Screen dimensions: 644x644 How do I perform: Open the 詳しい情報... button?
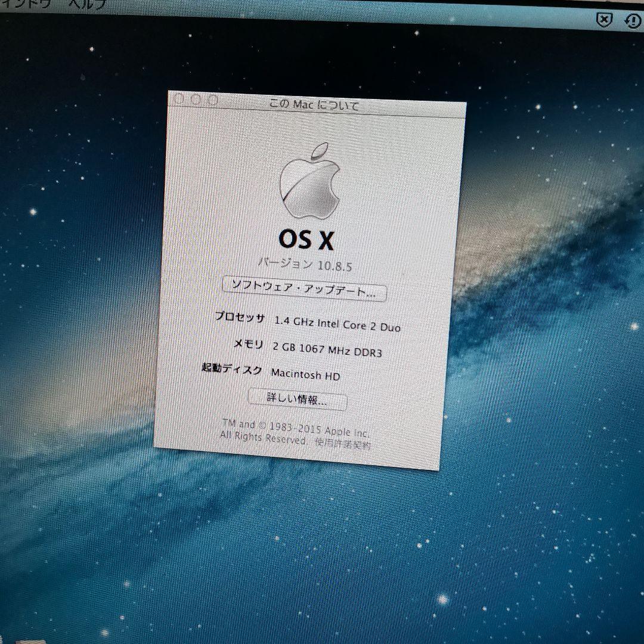click(x=298, y=398)
